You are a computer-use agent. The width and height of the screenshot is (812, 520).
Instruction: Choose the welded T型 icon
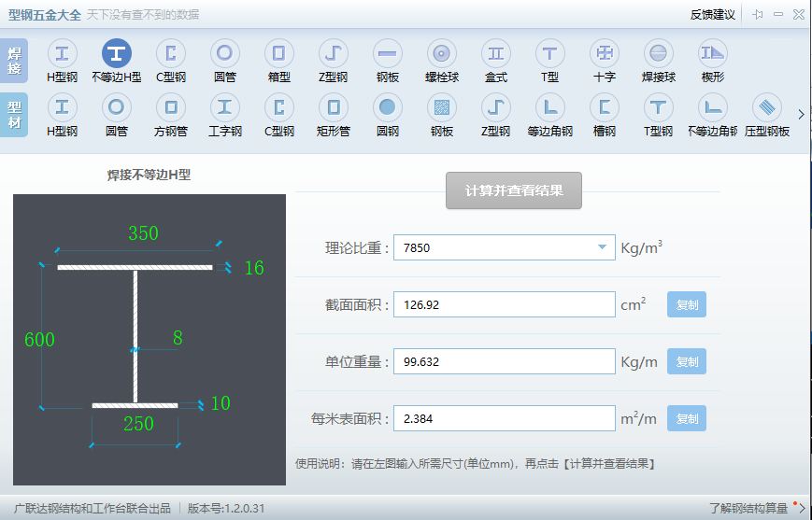pos(549,53)
